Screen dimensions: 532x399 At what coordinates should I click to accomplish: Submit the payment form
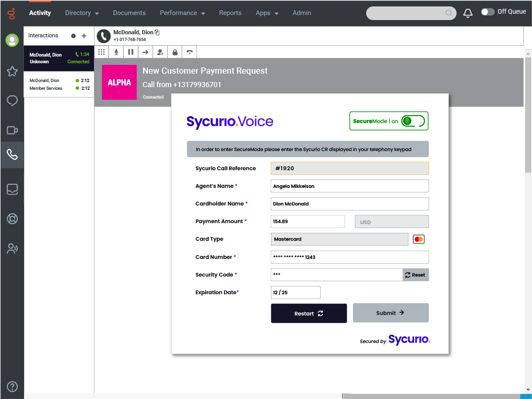(x=390, y=313)
